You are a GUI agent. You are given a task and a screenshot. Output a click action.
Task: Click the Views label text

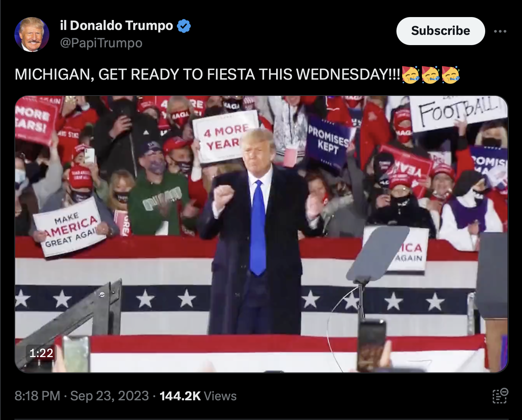(220, 396)
